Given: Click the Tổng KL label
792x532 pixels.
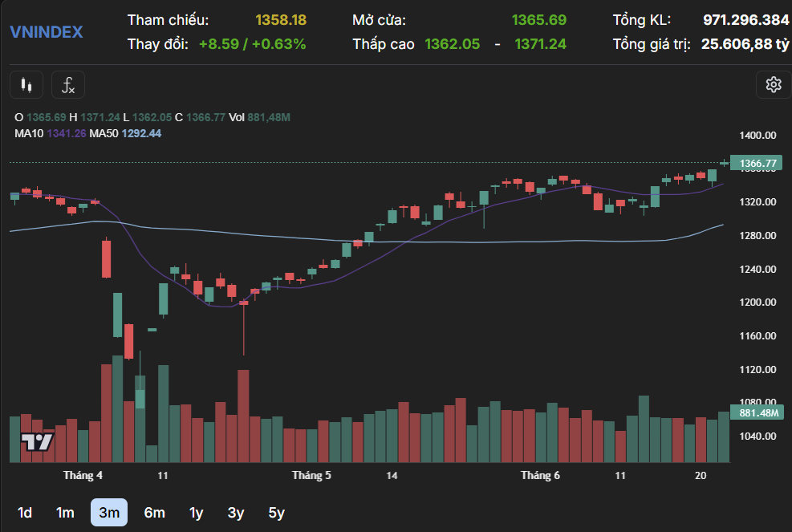Looking at the screenshot, I should 642,20.
